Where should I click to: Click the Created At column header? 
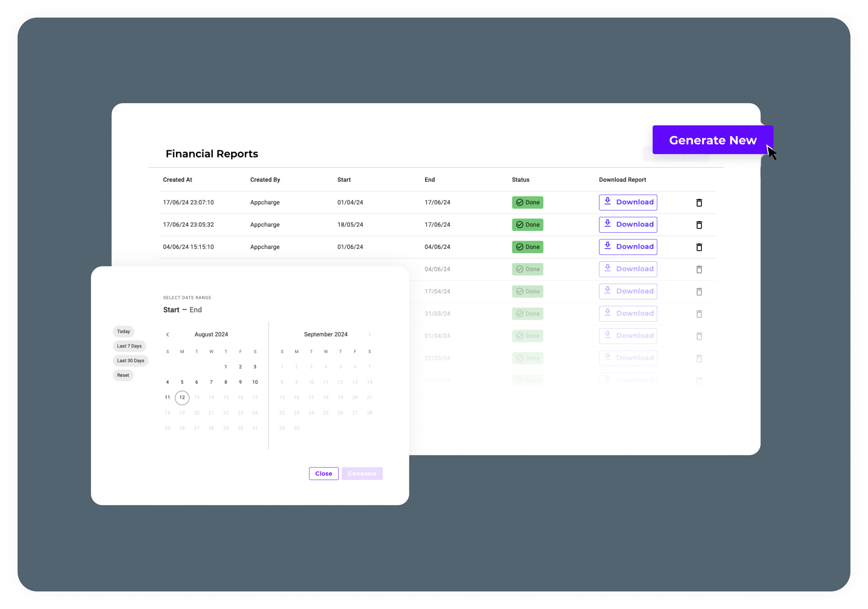tap(177, 180)
